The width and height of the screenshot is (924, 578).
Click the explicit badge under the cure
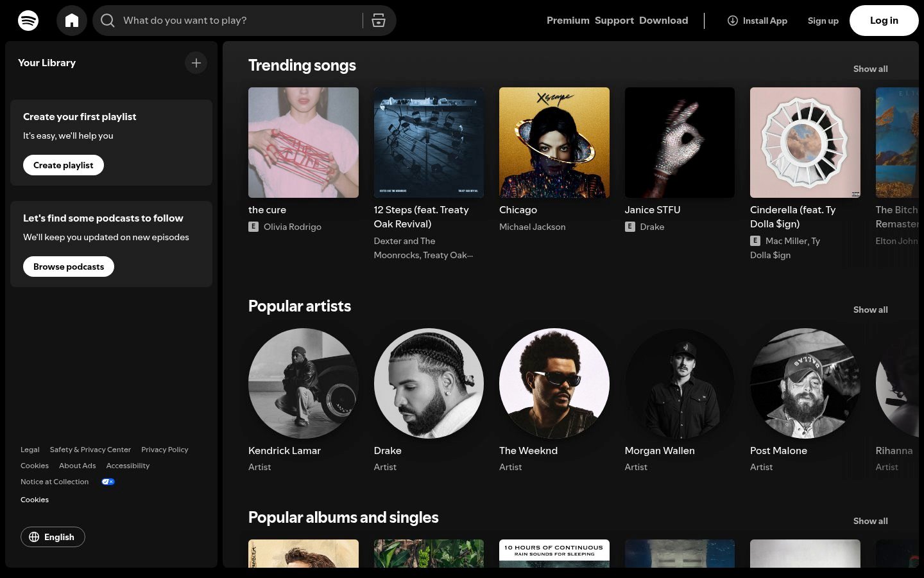tap(253, 227)
